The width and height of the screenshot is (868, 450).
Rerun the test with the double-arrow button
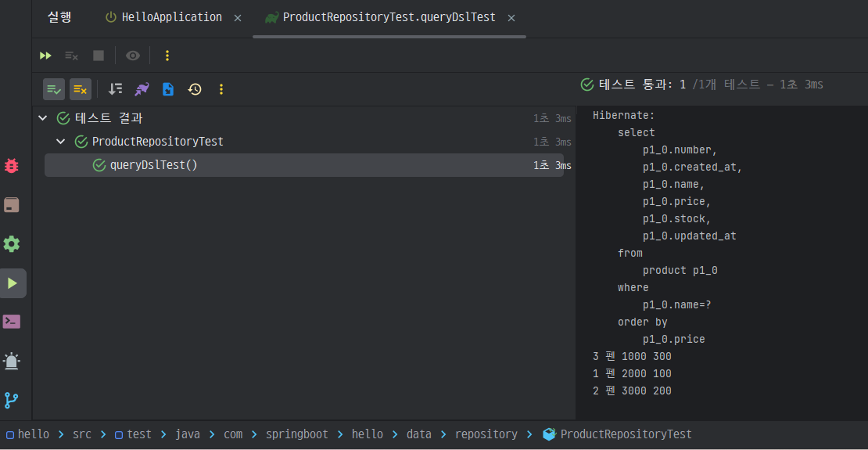pyautogui.click(x=45, y=56)
